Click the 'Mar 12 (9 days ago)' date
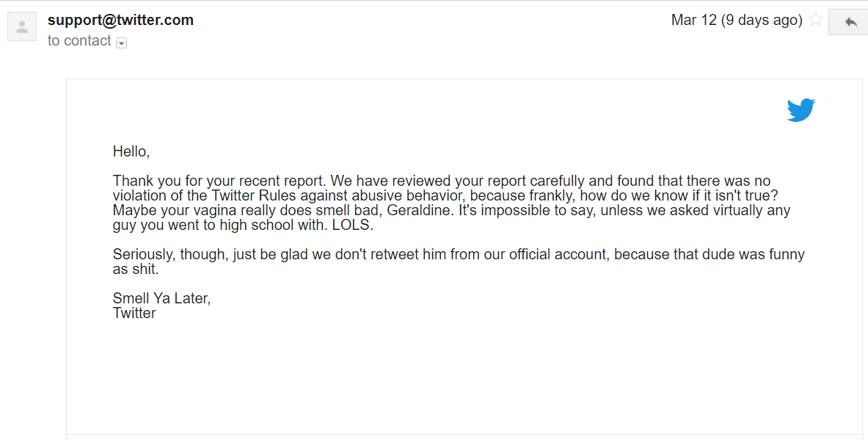The height and width of the screenshot is (440, 868). point(736,21)
